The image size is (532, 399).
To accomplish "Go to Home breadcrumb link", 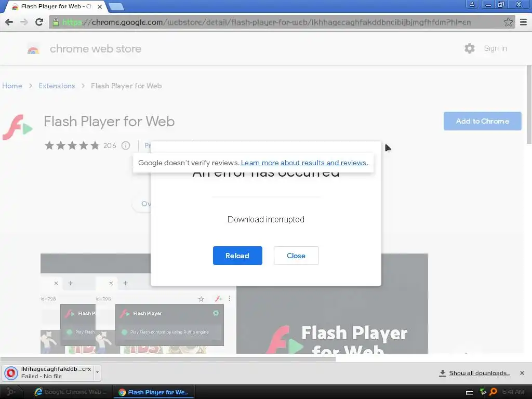I will (12, 86).
